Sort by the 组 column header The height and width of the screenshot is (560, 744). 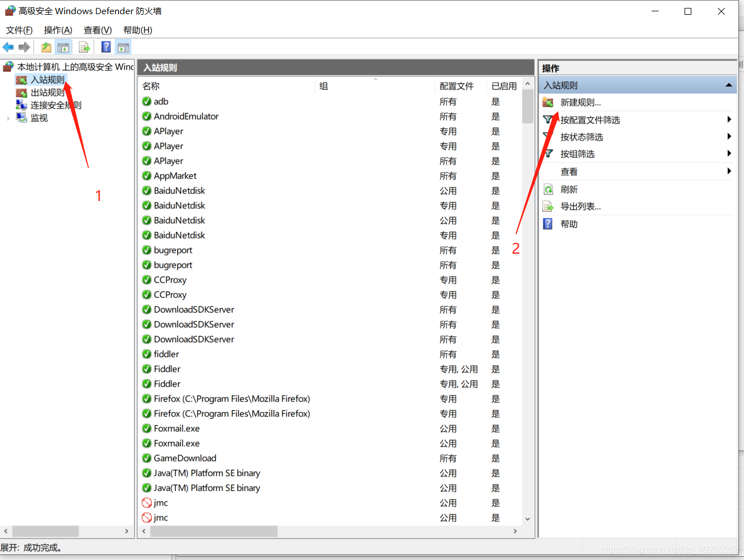click(x=375, y=86)
